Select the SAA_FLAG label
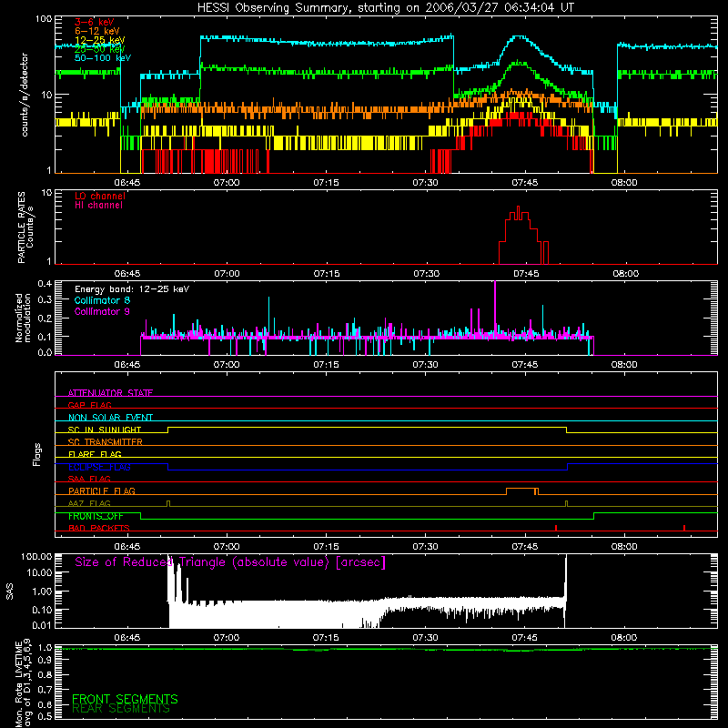Viewport: 728px width, 728px height. point(89,479)
